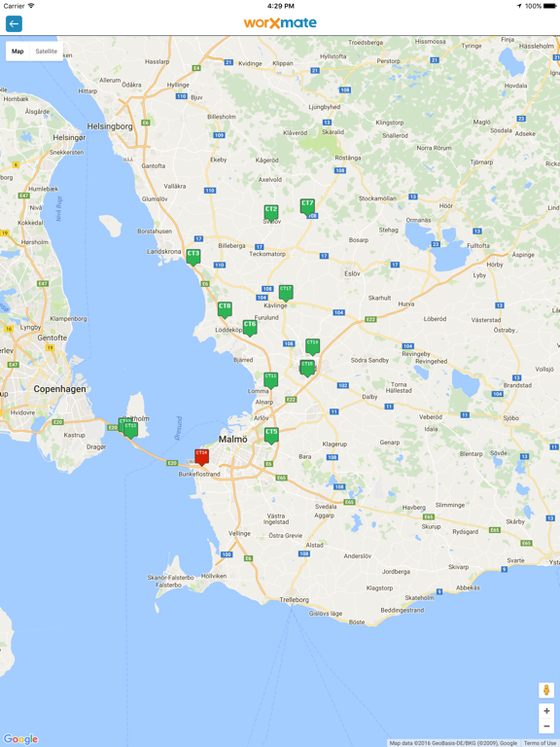Tap the Sjöbo town label

(x=511, y=418)
